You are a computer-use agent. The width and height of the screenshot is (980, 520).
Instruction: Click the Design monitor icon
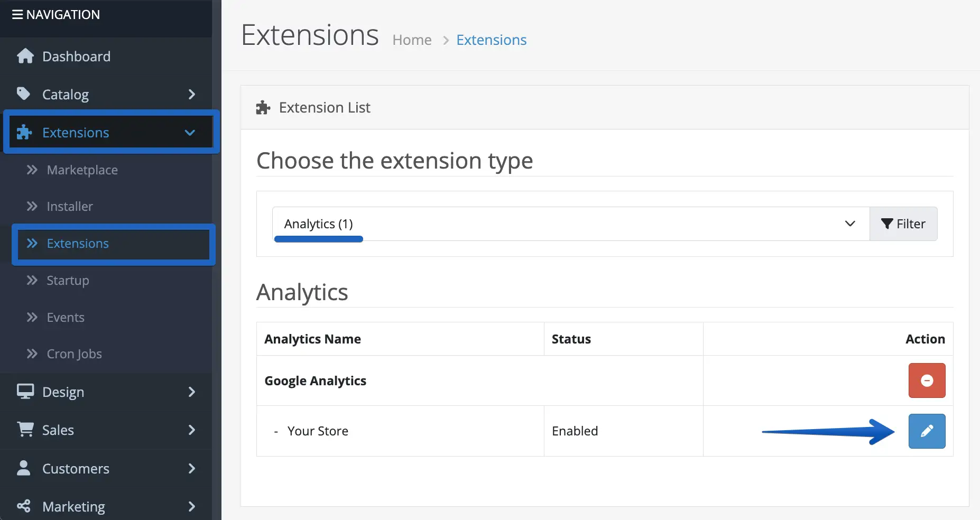pyautogui.click(x=25, y=392)
